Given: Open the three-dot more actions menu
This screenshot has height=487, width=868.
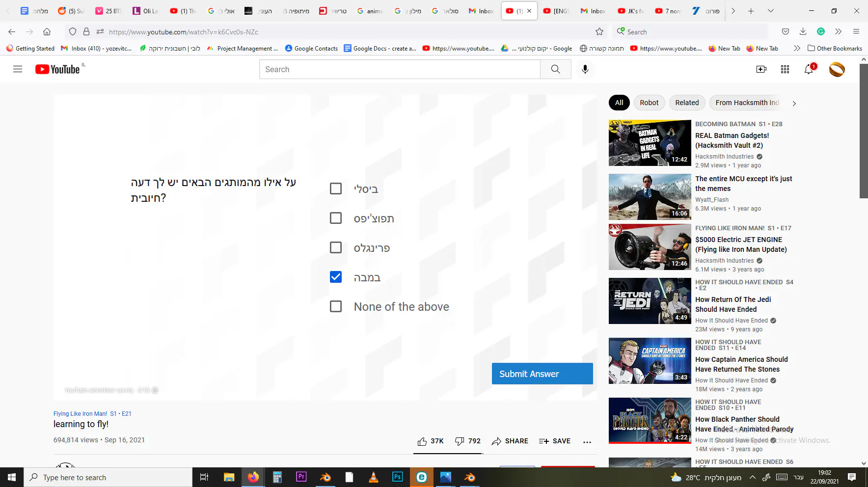Looking at the screenshot, I should point(587,442).
